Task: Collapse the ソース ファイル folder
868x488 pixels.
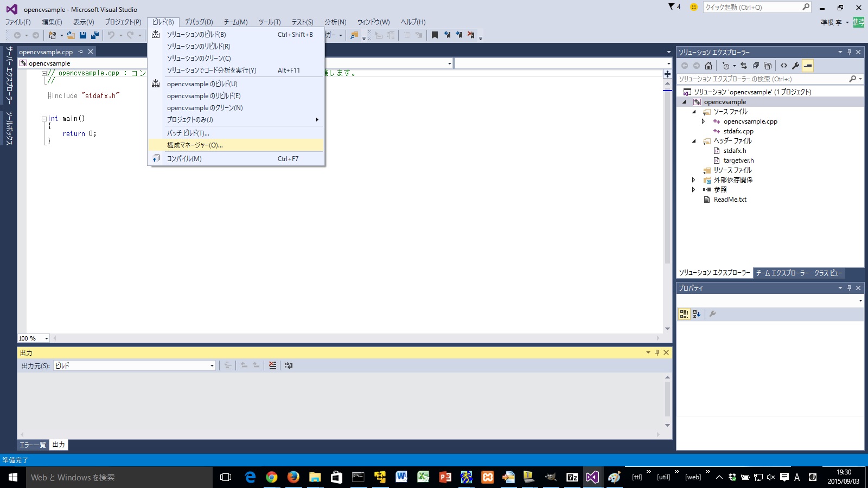Action: (694, 112)
